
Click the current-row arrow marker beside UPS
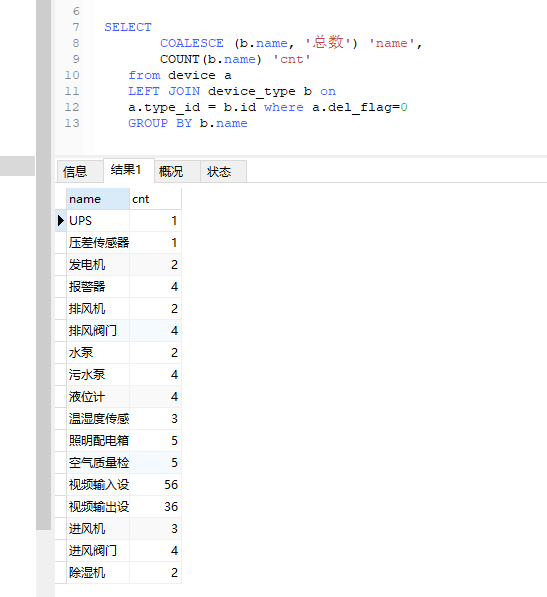coord(61,220)
